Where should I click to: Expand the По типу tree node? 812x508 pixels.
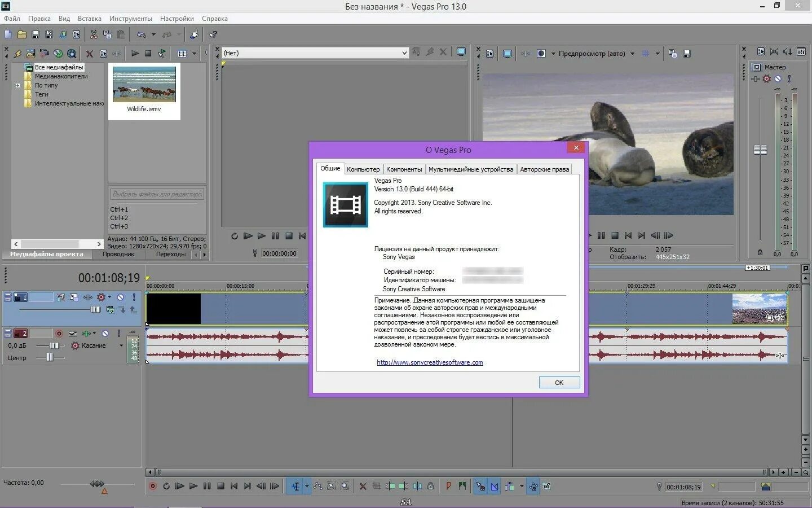(17, 86)
